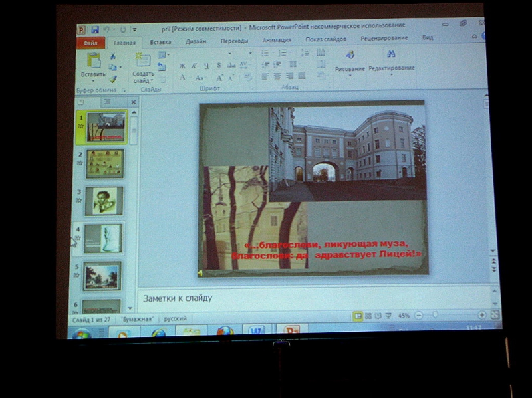Activate the Format Painter brush
The width and height of the screenshot is (532, 398).
pyautogui.click(x=113, y=79)
